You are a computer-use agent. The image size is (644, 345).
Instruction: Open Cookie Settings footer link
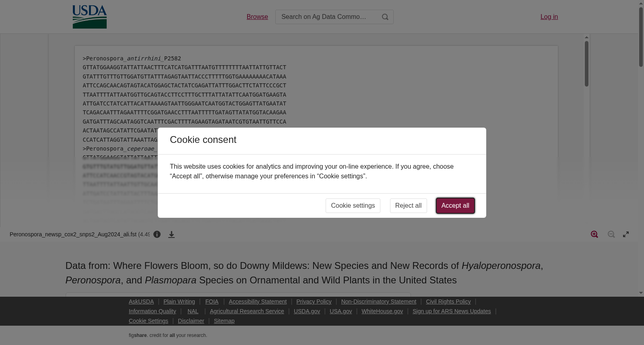[x=149, y=321]
